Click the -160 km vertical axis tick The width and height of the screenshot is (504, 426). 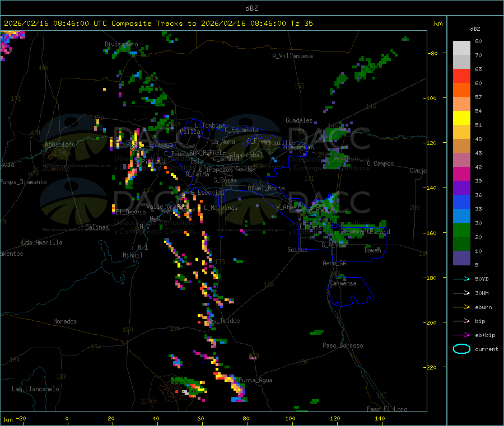(x=431, y=233)
